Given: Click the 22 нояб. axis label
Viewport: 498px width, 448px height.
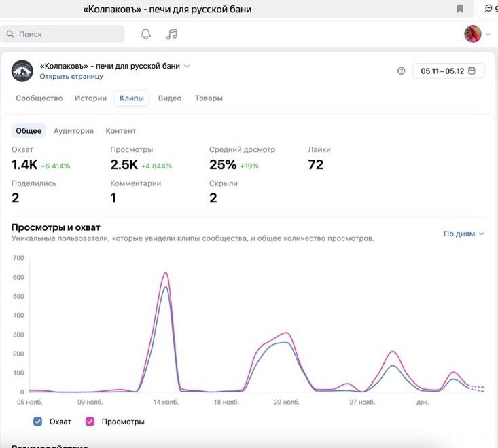Looking at the screenshot, I should tap(287, 402).
